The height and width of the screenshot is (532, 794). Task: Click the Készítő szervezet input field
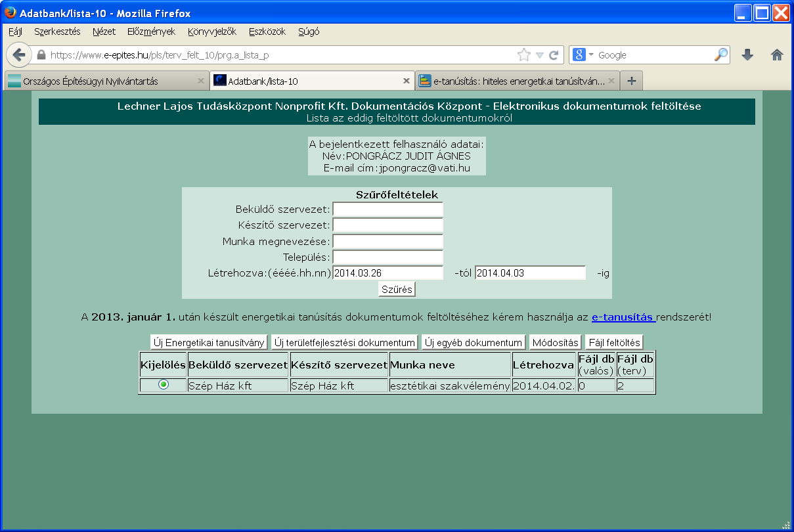point(388,225)
